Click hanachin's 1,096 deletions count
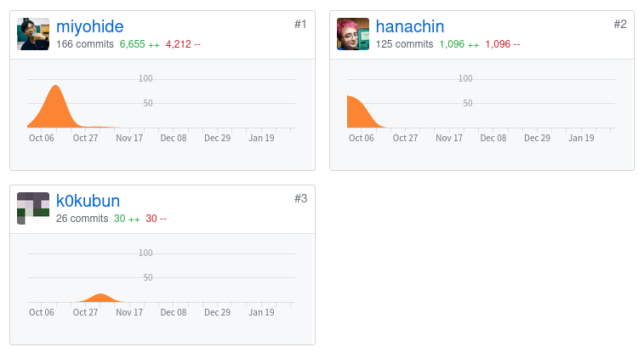Image resolution: width=644 pixels, height=353 pixels. tap(503, 44)
